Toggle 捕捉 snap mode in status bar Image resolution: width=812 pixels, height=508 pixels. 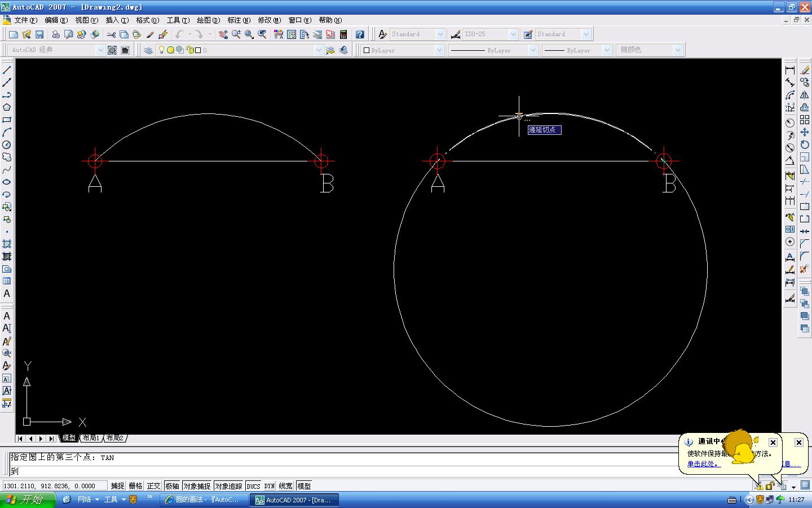[117, 486]
